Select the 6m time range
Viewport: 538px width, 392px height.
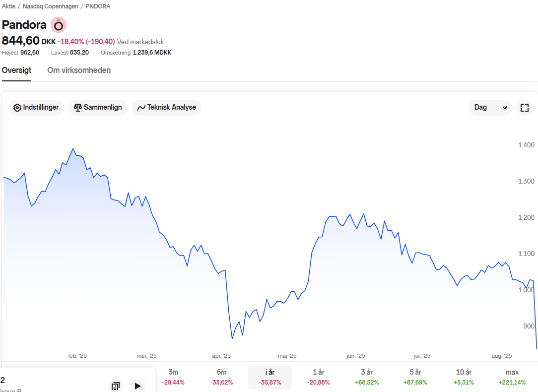click(222, 377)
